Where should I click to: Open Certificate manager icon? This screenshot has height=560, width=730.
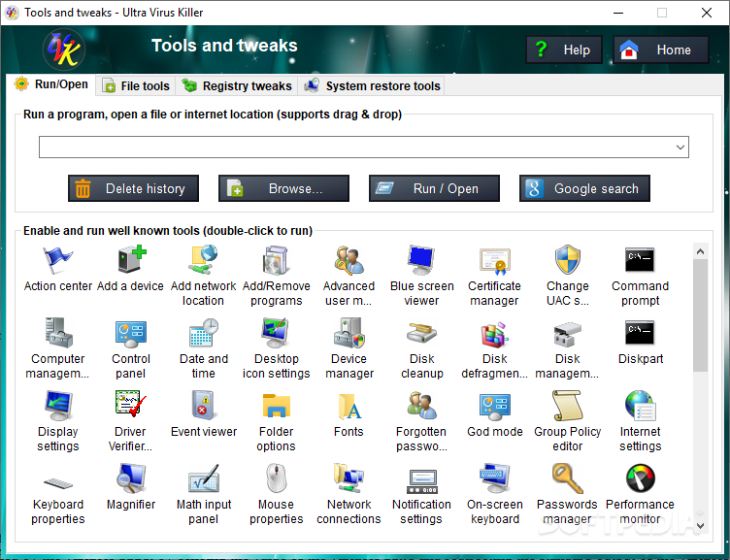point(494,260)
